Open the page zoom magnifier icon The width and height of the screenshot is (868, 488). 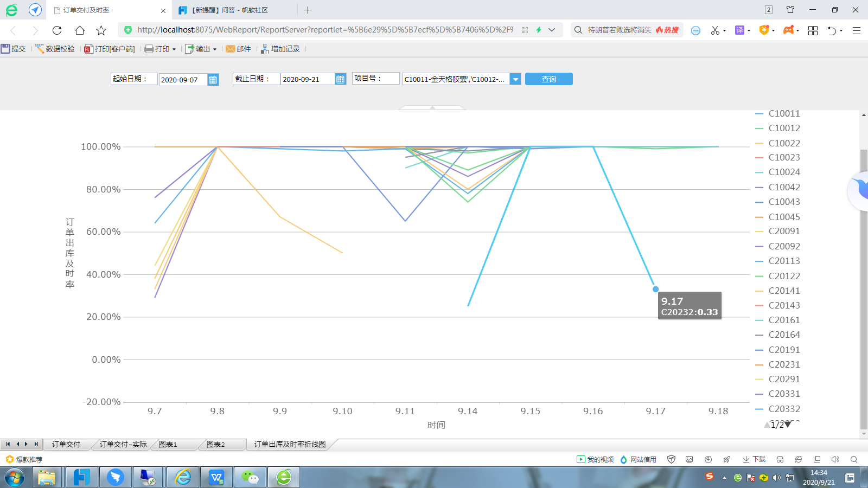click(853, 459)
